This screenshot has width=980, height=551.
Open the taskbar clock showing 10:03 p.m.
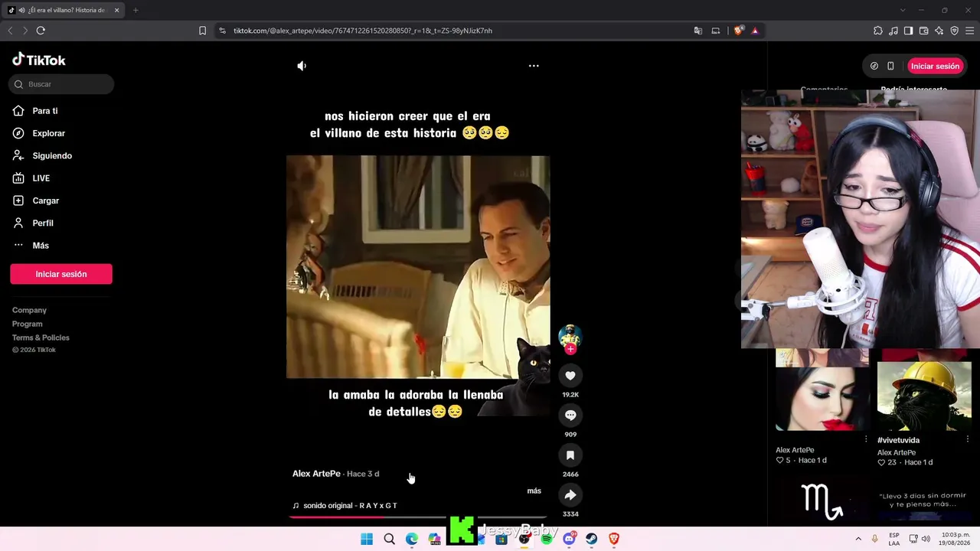[954, 539]
